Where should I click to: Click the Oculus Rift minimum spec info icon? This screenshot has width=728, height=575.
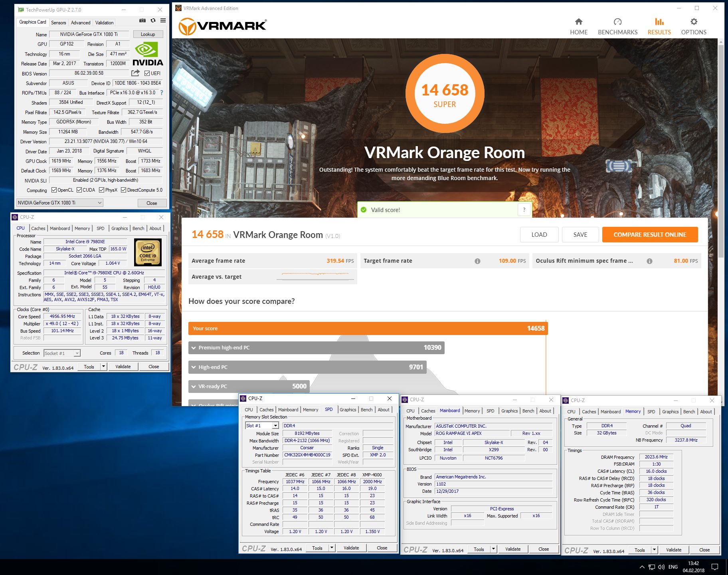[x=649, y=261]
